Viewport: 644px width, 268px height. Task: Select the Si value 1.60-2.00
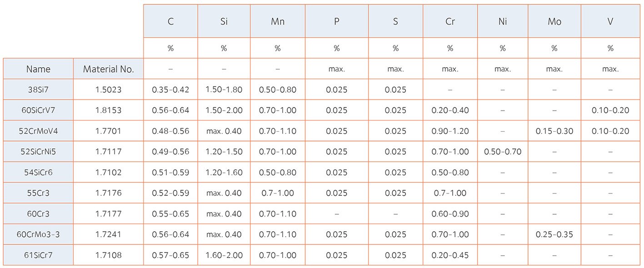(224, 255)
